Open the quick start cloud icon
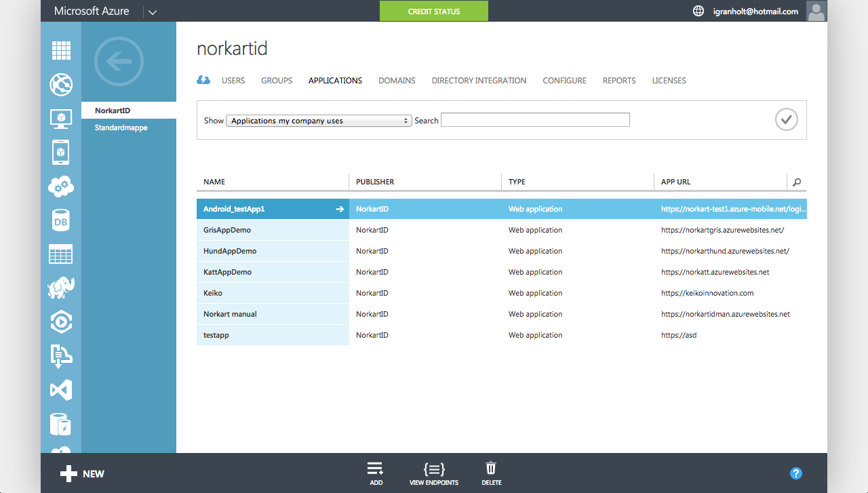The width and height of the screenshot is (868, 493). (x=203, y=80)
